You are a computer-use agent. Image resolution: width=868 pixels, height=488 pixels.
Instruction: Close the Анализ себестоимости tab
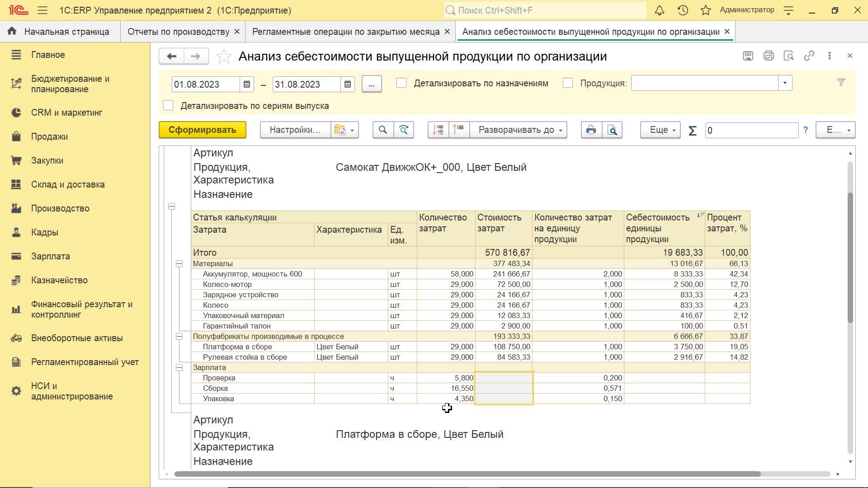tap(727, 32)
